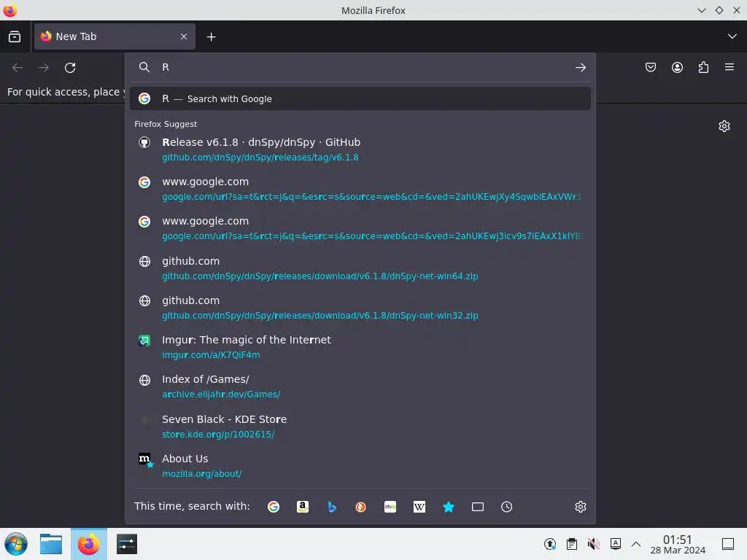This screenshot has height=560, width=747.
Task: Click the Go arrow in address bar
Action: pyautogui.click(x=580, y=68)
